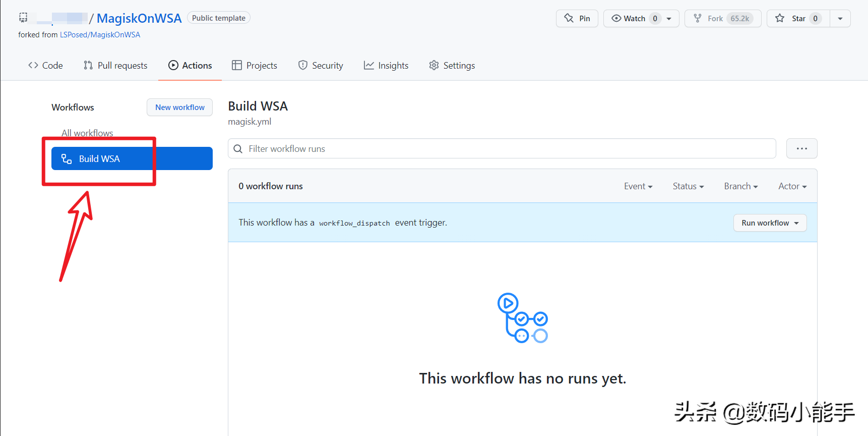Click the Filter workflow runs field
This screenshot has height=436, width=868.
(x=509, y=149)
